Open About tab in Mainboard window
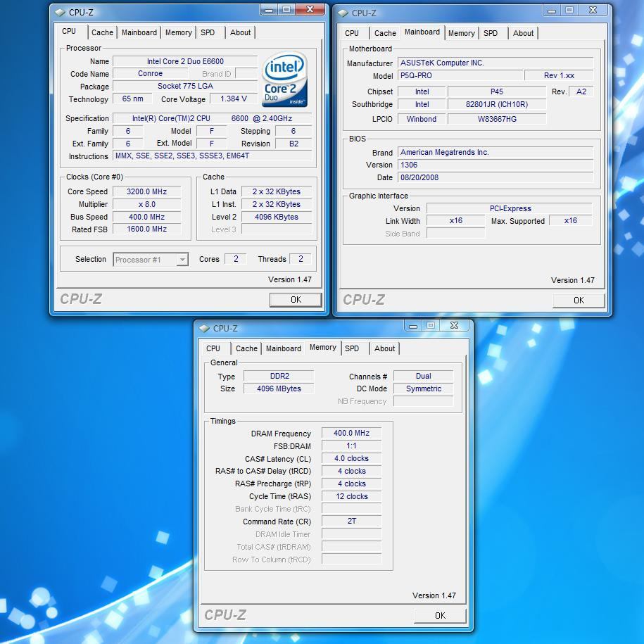This screenshot has height=644, width=644. click(x=523, y=33)
